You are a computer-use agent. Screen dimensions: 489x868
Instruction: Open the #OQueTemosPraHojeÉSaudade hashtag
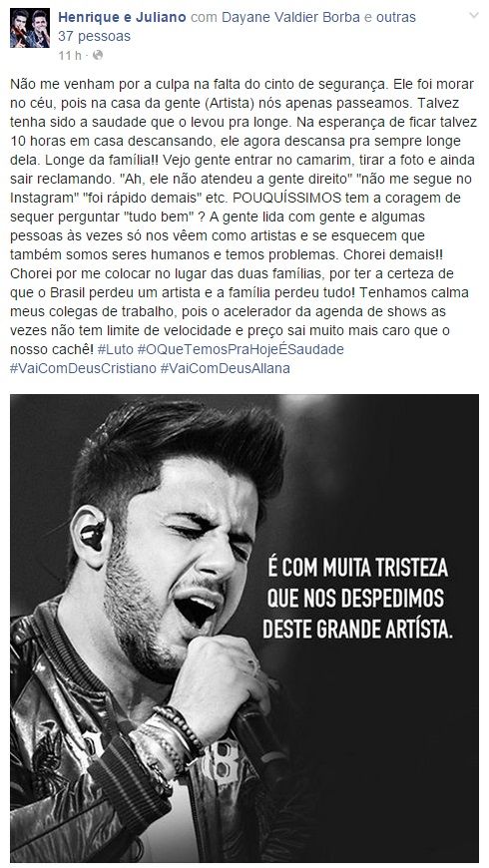[241, 350]
